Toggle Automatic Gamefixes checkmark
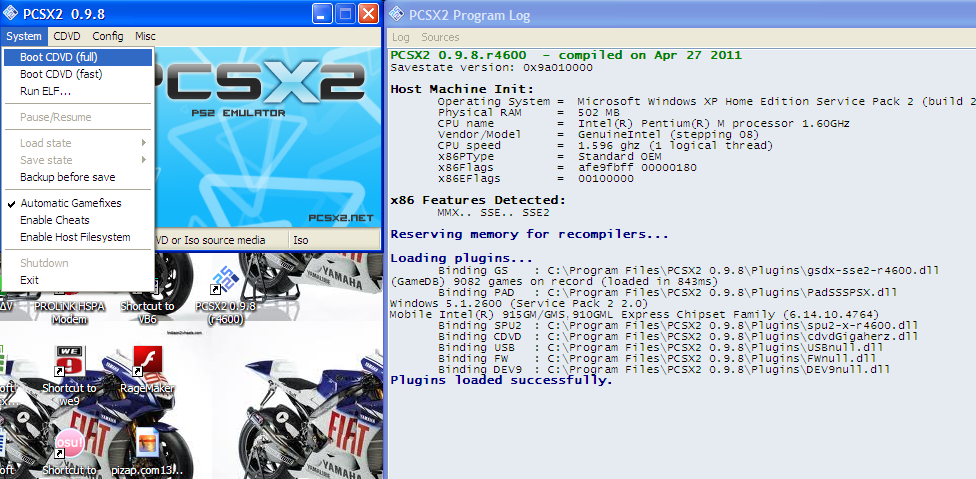The height and width of the screenshot is (479, 976). (x=78, y=203)
